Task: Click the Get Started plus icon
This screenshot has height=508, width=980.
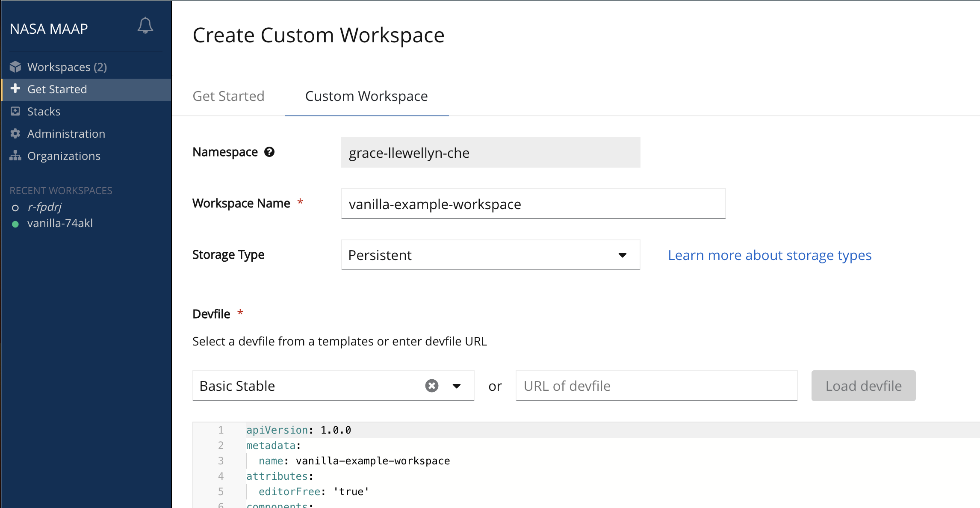Action: pyautogui.click(x=15, y=89)
